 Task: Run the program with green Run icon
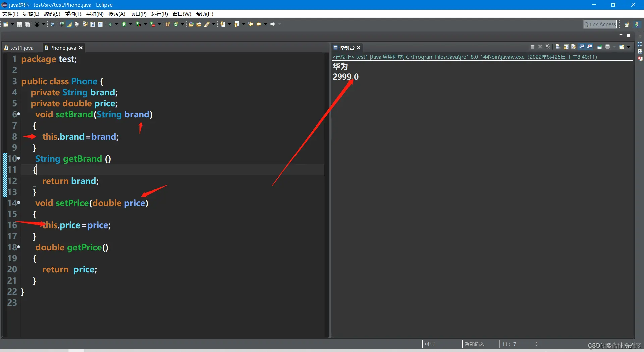pos(124,24)
